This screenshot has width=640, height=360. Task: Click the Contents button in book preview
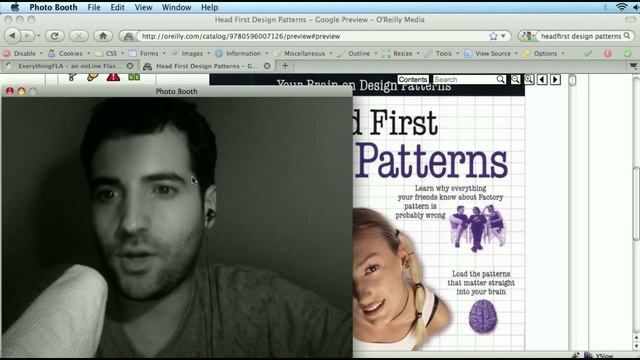(413, 79)
